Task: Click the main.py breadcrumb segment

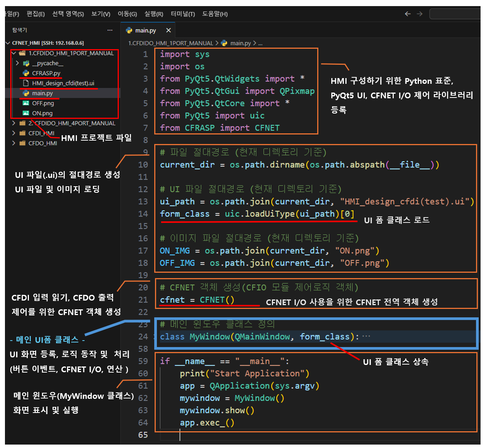Action: [x=240, y=43]
